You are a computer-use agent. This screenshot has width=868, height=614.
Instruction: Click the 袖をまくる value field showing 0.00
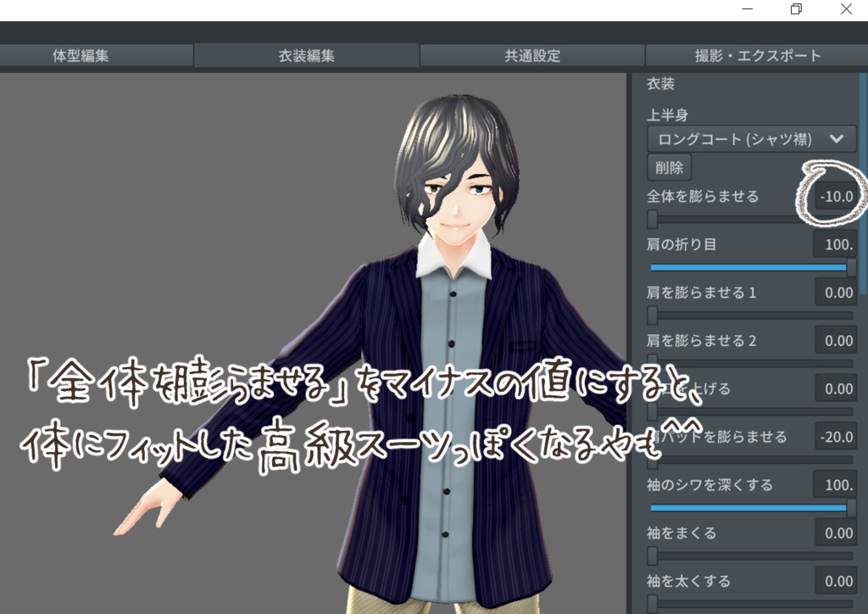click(834, 533)
